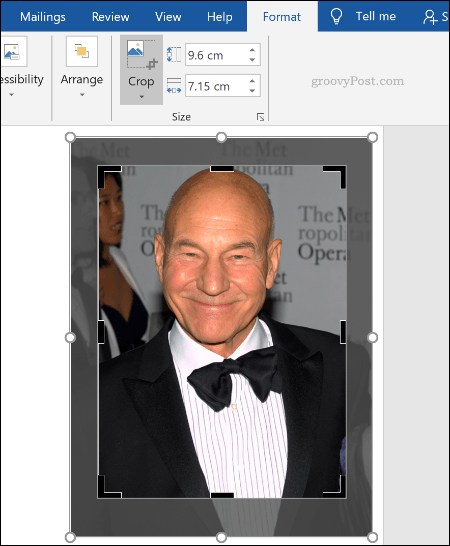Screen dimensions: 450x546
Task: Click the top-middle circular sizing handle
Action: click(x=222, y=138)
